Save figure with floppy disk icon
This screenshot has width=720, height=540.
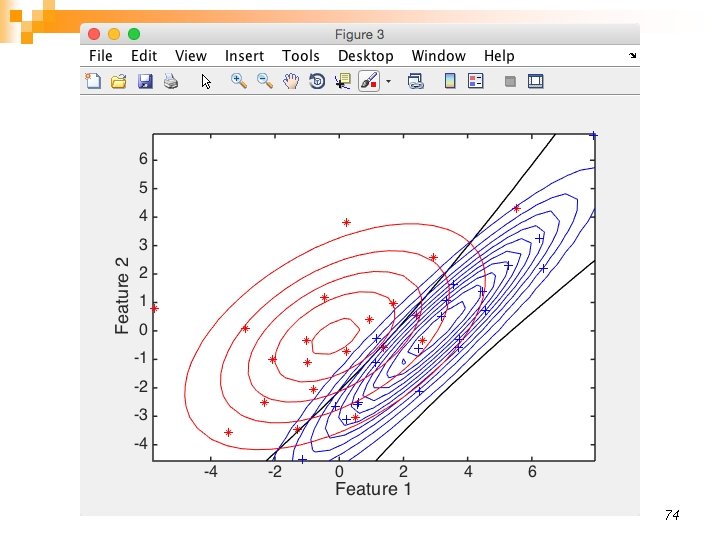(145, 82)
